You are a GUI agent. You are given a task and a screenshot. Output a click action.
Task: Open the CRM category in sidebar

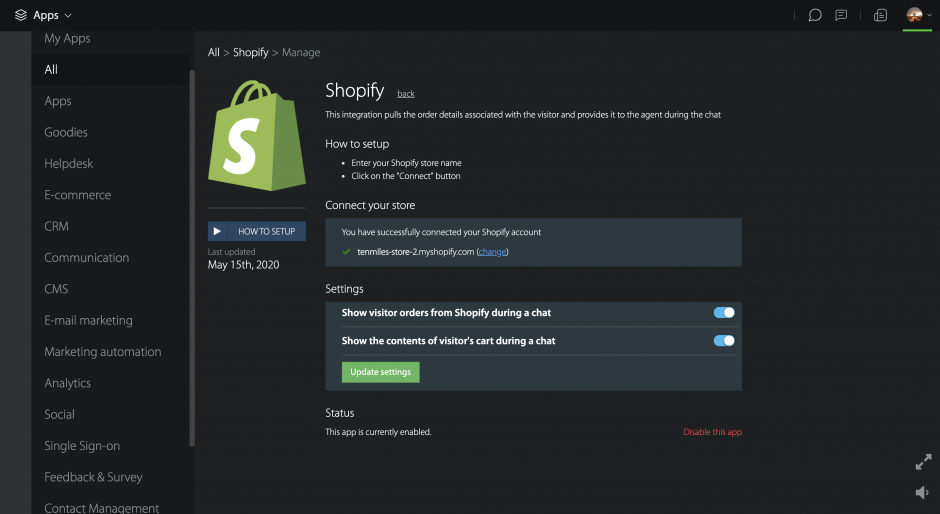56,226
